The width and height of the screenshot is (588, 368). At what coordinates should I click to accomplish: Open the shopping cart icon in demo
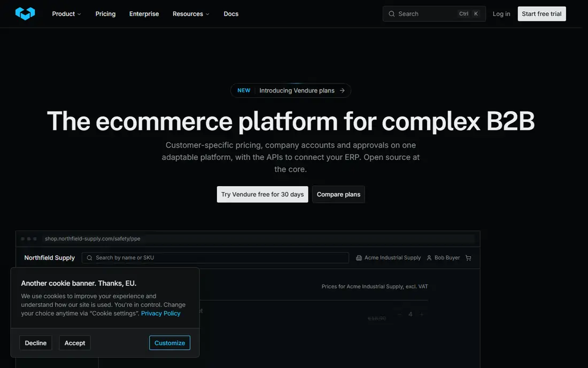click(468, 258)
